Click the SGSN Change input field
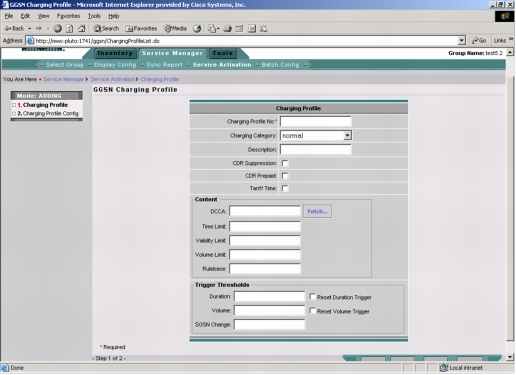Image resolution: width=516 pixels, height=375 pixels. point(269,324)
